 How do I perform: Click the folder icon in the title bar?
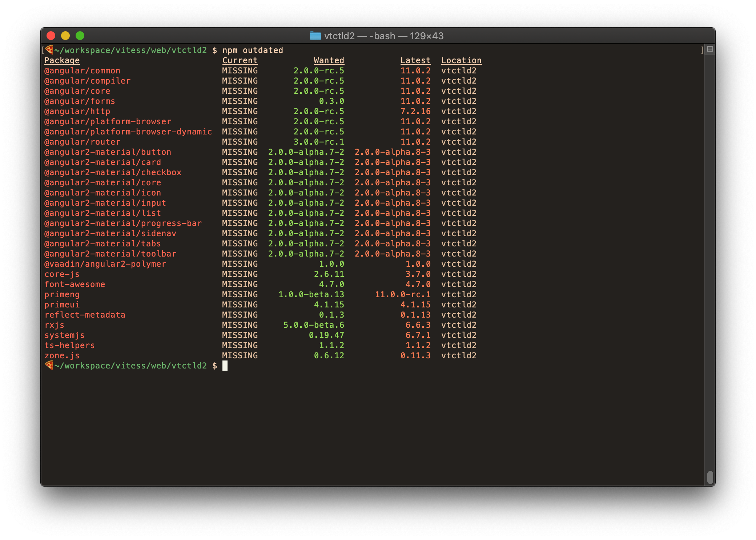click(315, 36)
